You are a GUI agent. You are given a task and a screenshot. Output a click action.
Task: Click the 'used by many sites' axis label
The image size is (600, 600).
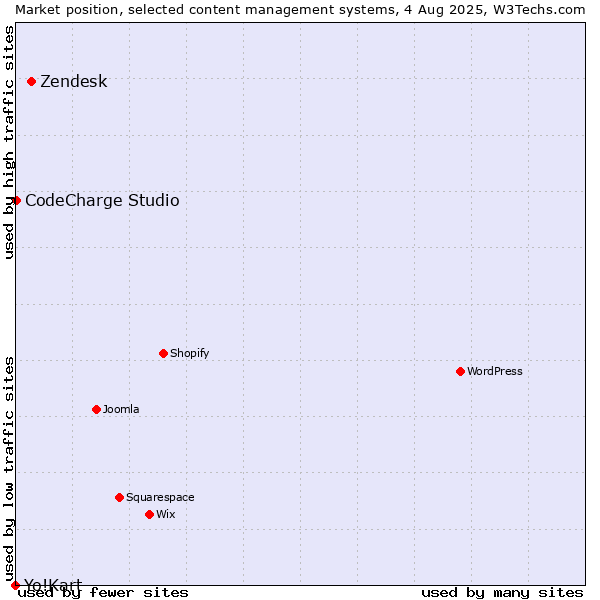(502, 593)
